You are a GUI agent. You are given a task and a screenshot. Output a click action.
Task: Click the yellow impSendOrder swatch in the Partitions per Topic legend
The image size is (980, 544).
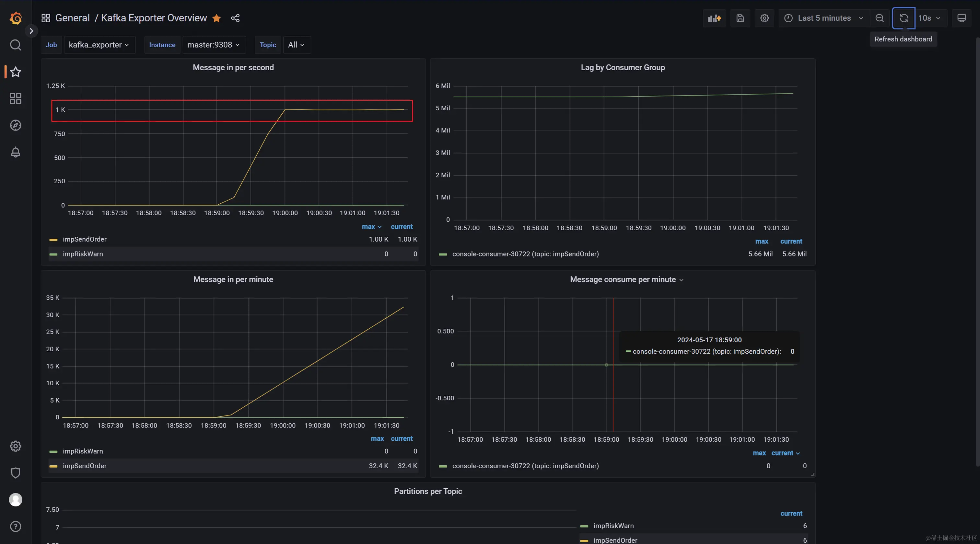[x=584, y=540]
